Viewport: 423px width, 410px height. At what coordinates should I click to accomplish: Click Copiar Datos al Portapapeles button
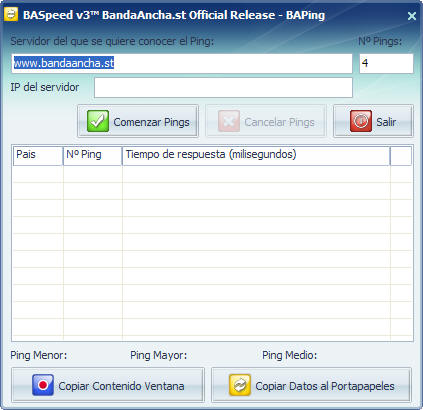click(x=311, y=385)
